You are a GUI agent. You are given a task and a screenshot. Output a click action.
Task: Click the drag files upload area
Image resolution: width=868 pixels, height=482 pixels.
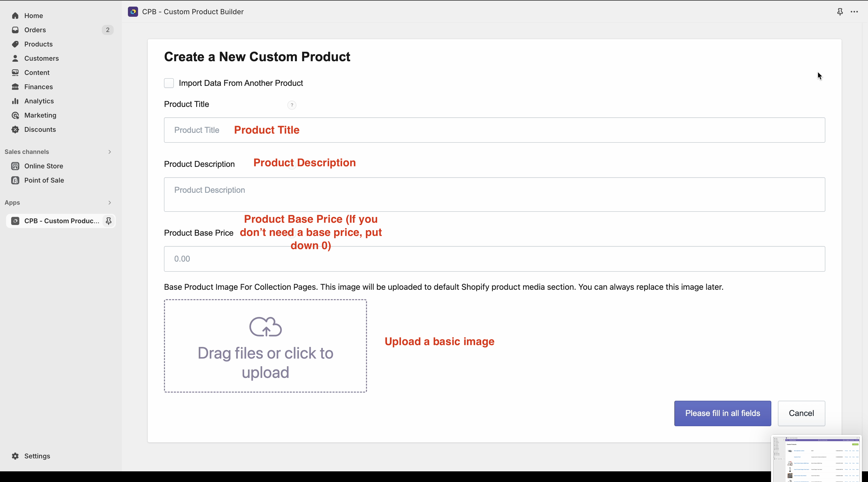point(265,346)
